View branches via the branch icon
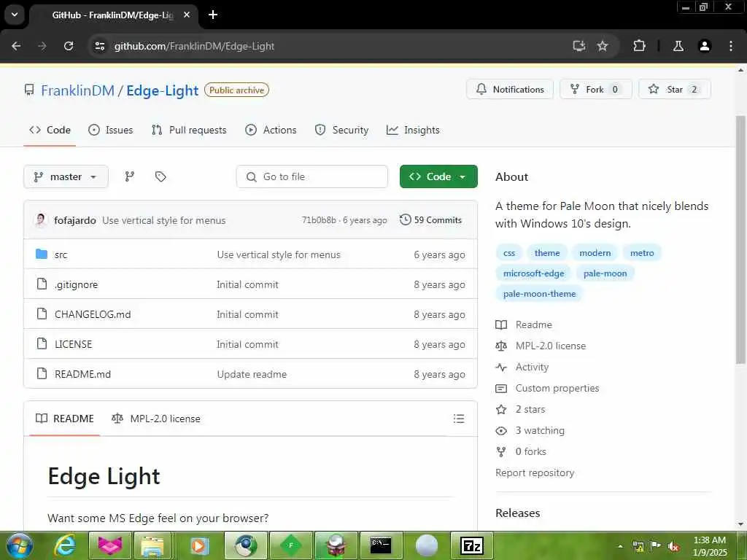This screenshot has height=560, width=747. pyautogui.click(x=130, y=176)
